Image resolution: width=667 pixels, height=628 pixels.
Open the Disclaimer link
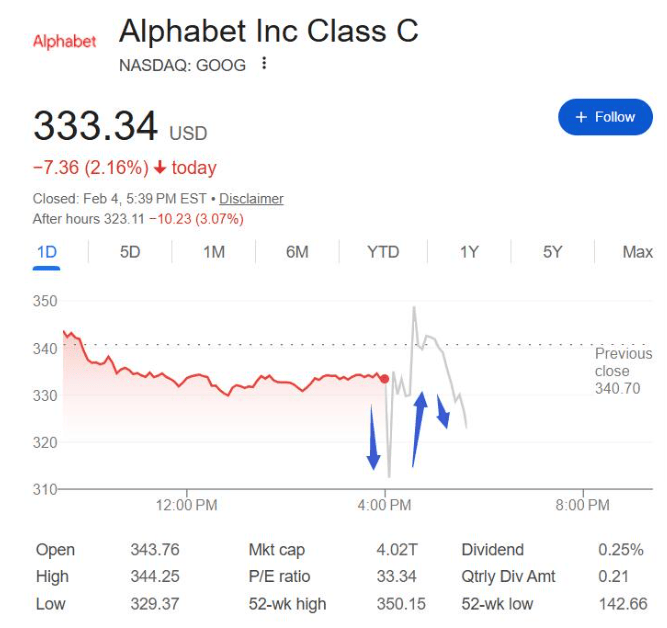click(251, 199)
